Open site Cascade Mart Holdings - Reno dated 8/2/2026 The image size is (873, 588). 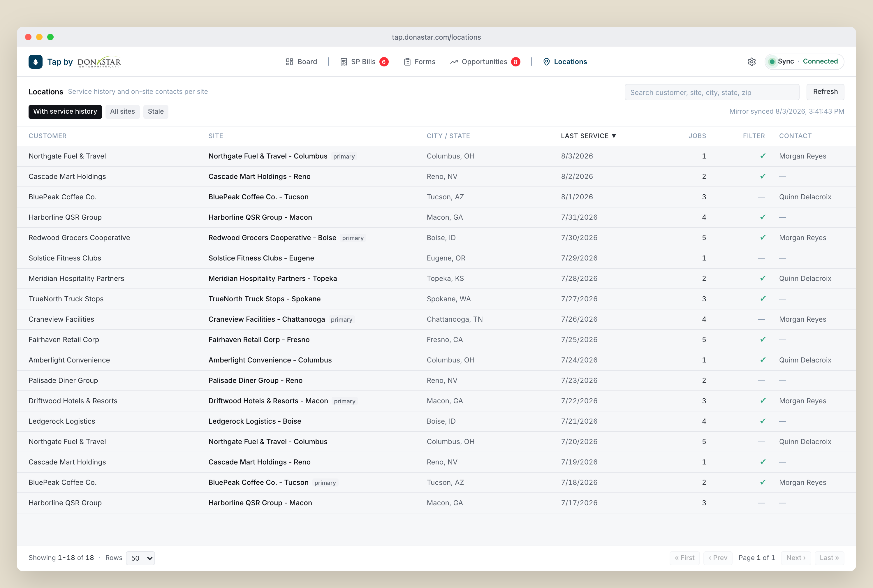click(x=259, y=176)
